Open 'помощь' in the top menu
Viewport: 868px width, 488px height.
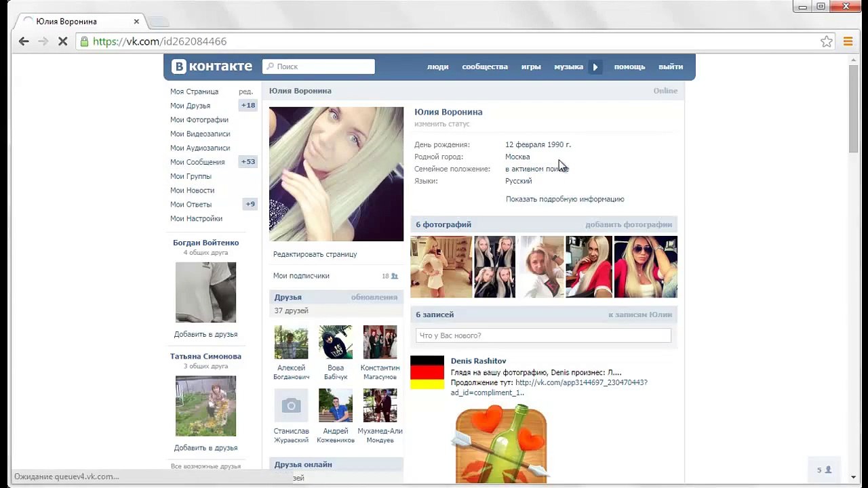(x=629, y=66)
